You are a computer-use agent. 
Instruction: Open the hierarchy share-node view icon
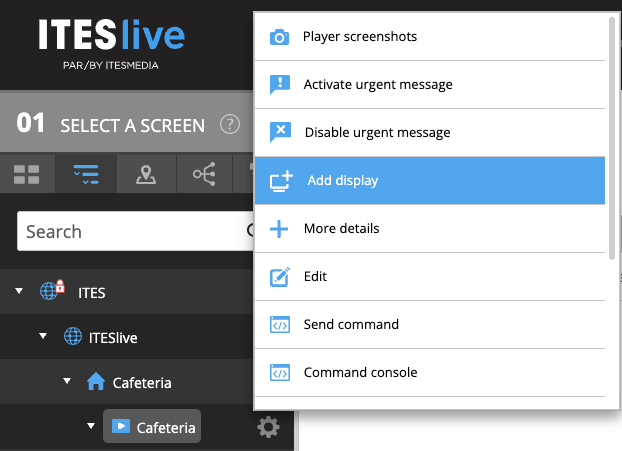[205, 176]
